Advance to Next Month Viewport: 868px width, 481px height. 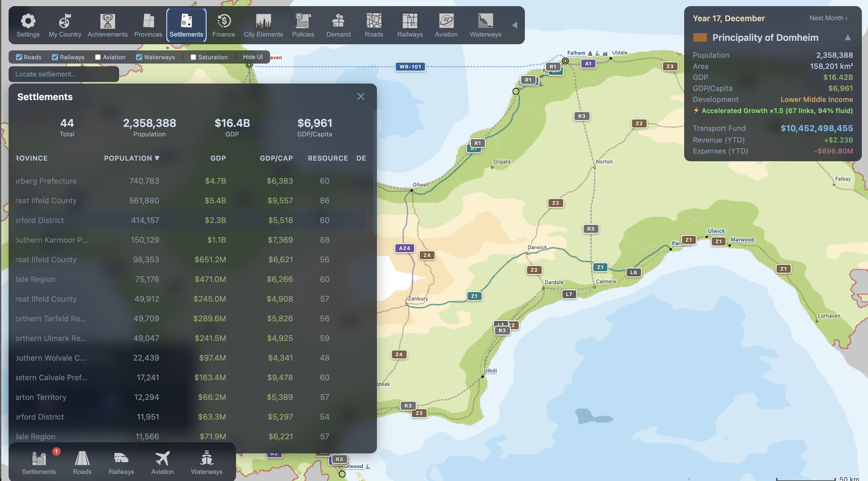[x=828, y=18]
